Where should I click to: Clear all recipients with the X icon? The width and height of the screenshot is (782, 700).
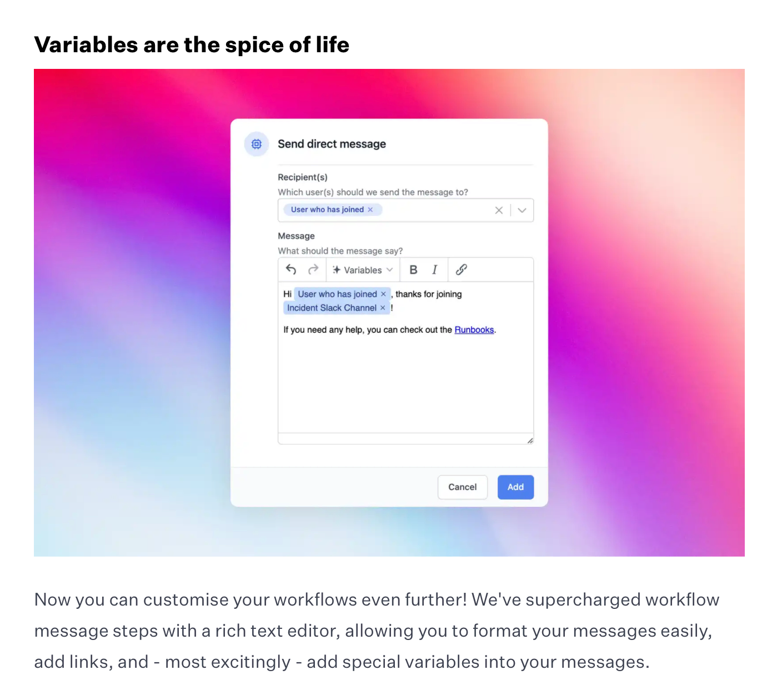coord(499,211)
